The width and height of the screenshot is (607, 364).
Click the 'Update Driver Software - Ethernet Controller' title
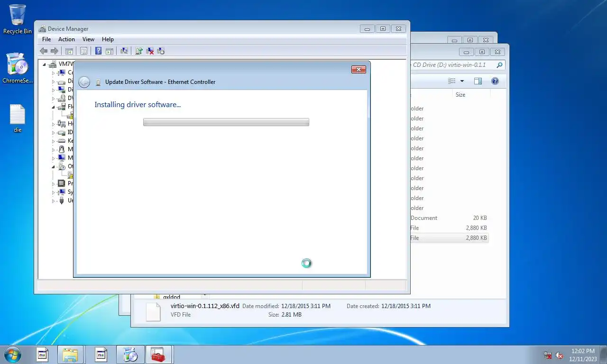[160, 82]
